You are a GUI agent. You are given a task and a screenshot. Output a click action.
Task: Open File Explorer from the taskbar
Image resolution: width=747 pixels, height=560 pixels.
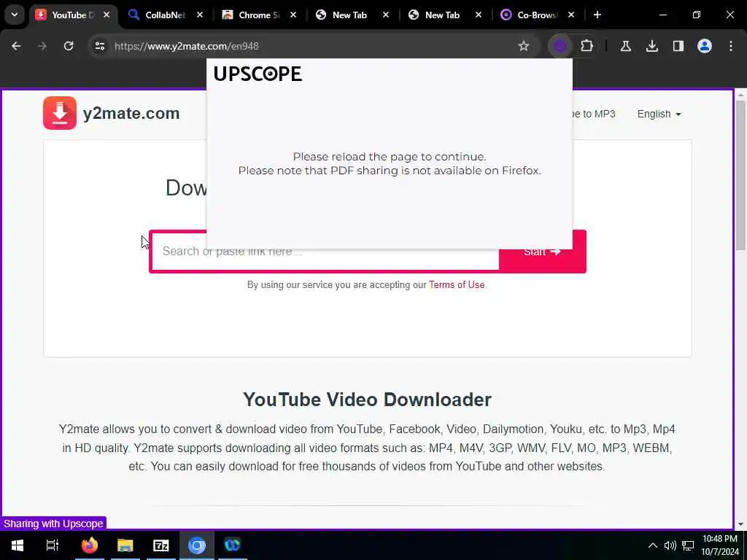click(125, 545)
